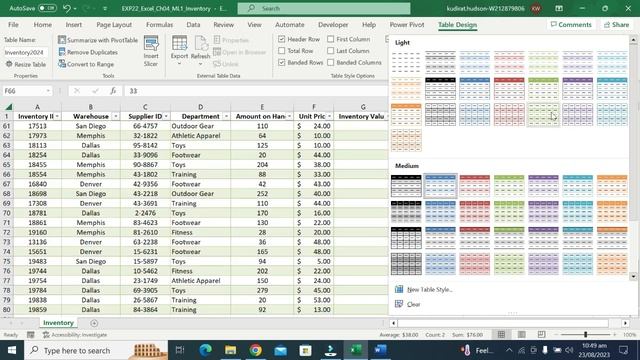Open the Ribbon Display Options icon
This screenshot has height=360, width=640.
coord(559,8)
